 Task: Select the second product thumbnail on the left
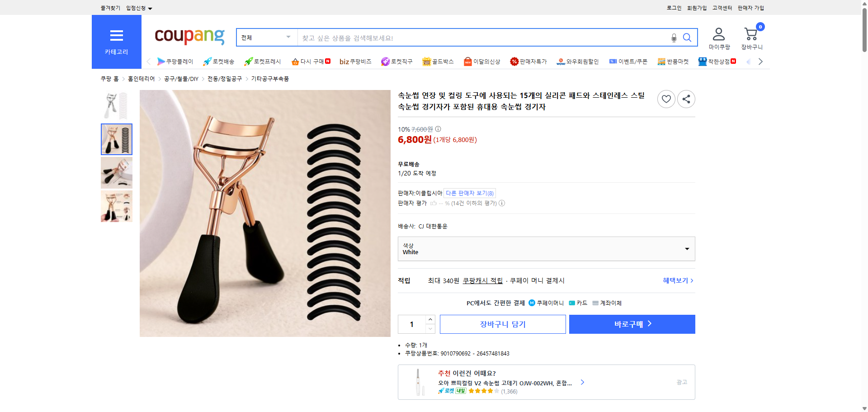(116, 139)
